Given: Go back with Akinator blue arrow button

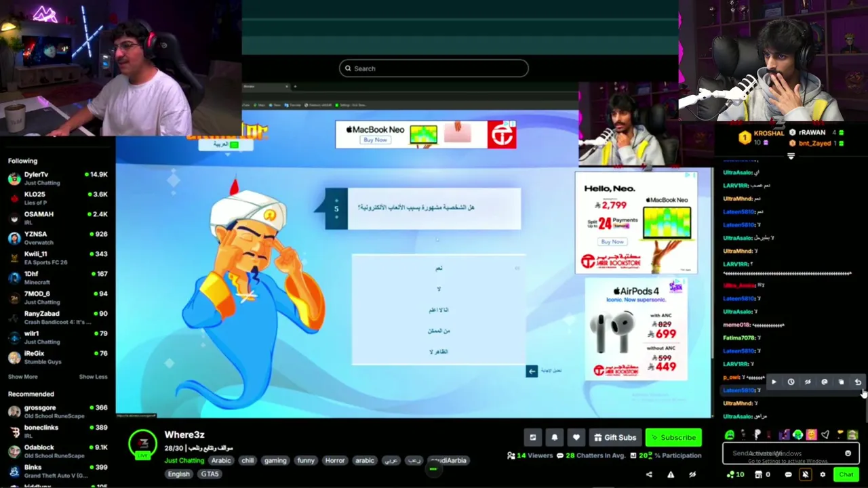Looking at the screenshot, I should [532, 371].
